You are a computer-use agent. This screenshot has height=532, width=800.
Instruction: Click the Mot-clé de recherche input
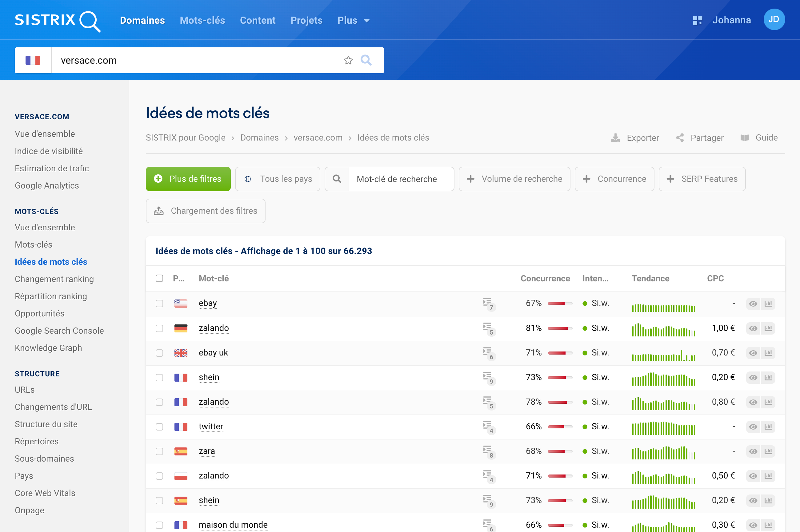click(401, 179)
